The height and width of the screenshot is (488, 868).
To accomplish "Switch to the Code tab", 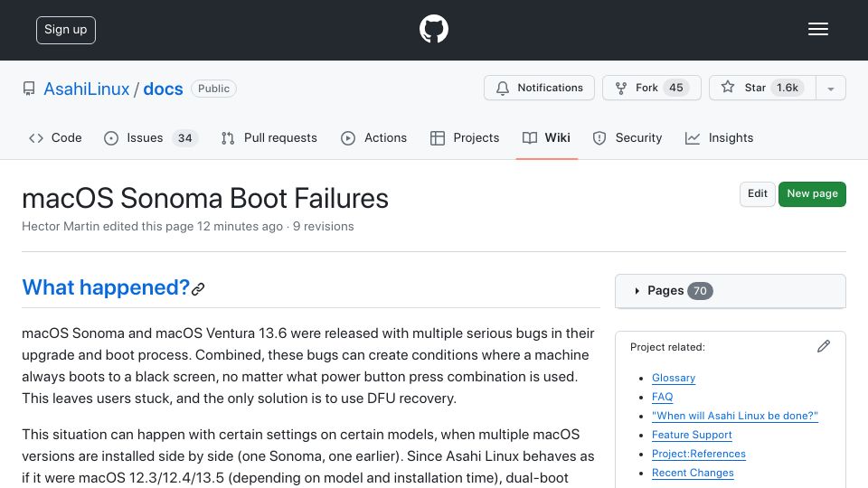I will [x=55, y=137].
